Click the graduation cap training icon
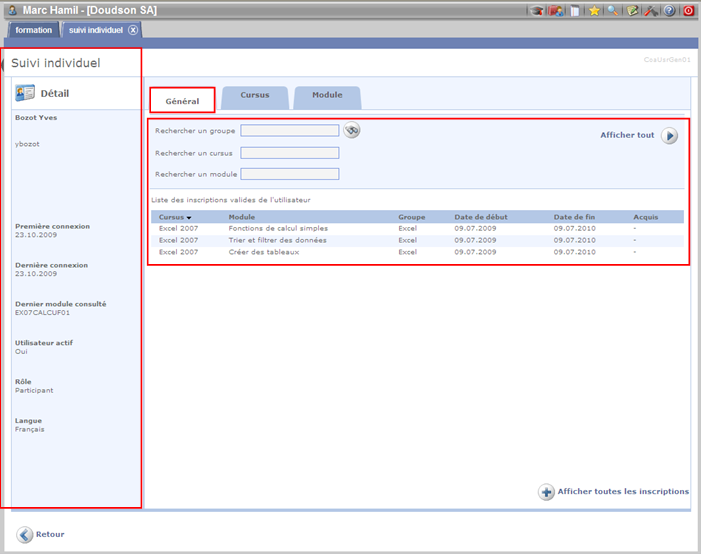Image resolution: width=701 pixels, height=554 pixels. click(537, 11)
